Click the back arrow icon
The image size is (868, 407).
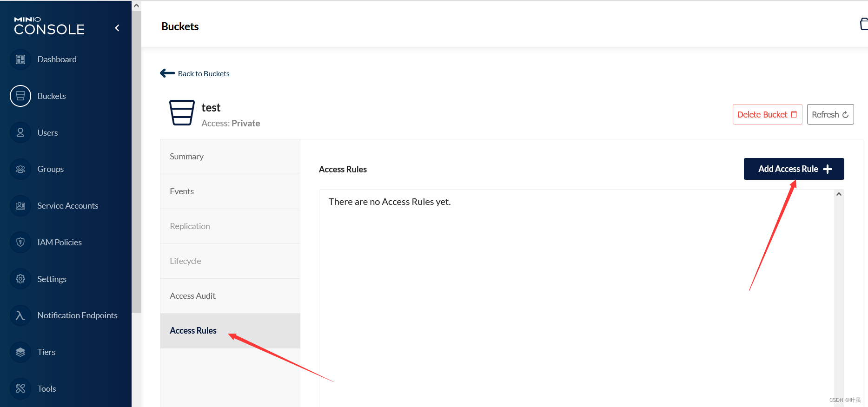click(x=167, y=73)
